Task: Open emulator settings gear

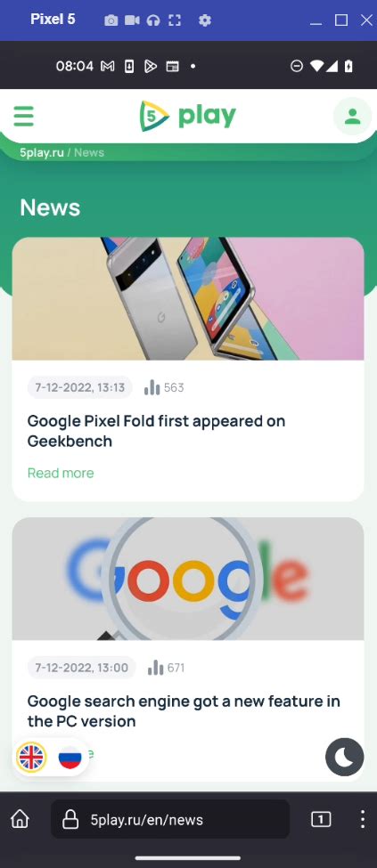Action: click(205, 20)
